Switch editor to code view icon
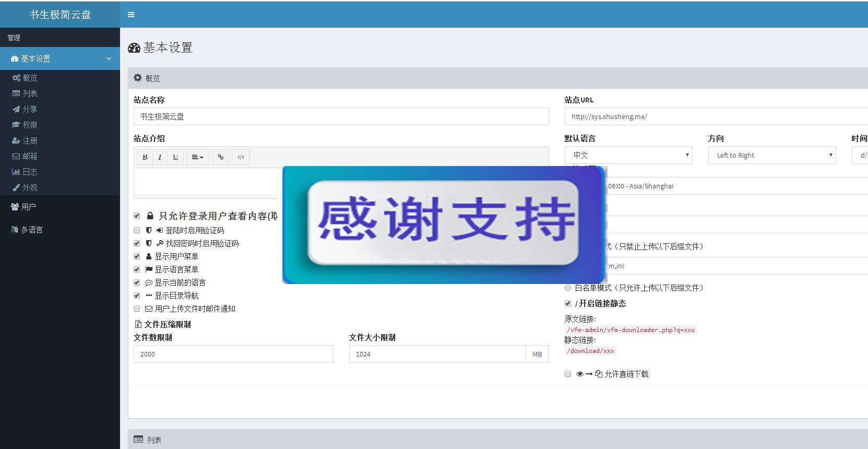 [x=241, y=157]
